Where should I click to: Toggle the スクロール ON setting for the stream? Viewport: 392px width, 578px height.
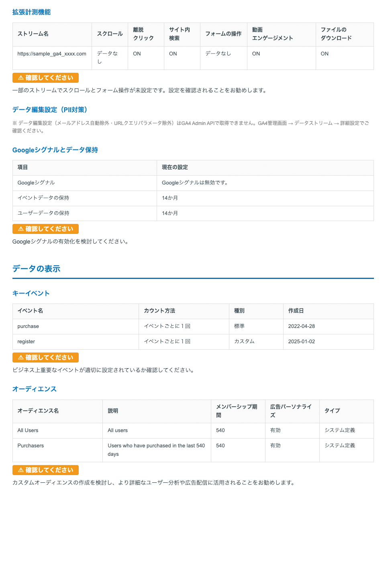coord(105,57)
